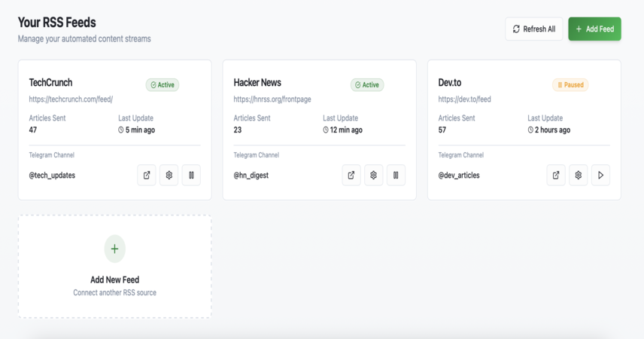Resume the paused Dev.to feed
Image resolution: width=644 pixels, height=339 pixels.
pos(600,176)
